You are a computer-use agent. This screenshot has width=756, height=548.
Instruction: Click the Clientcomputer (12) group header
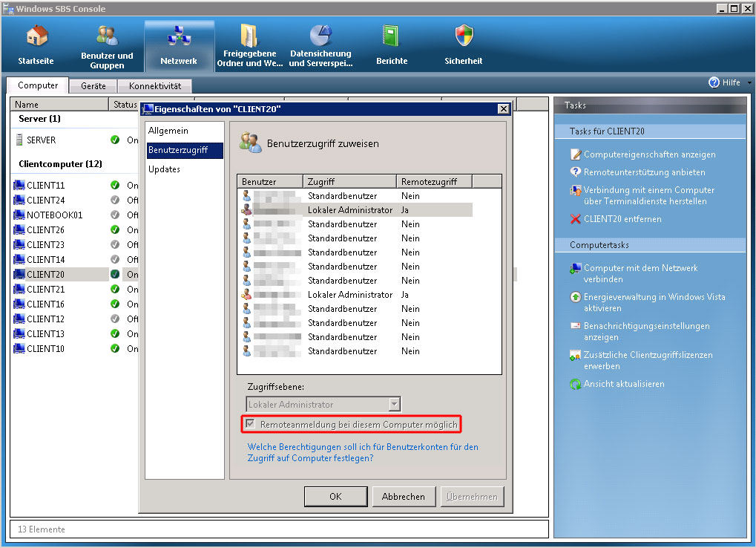[x=60, y=164]
